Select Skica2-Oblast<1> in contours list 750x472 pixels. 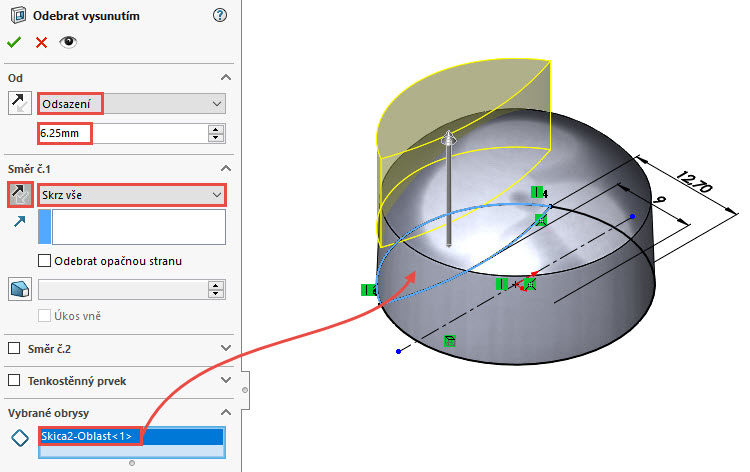click(131, 436)
